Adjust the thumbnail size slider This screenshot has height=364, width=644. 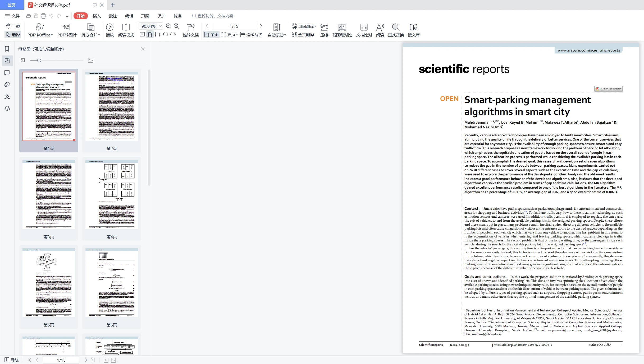click(39, 60)
